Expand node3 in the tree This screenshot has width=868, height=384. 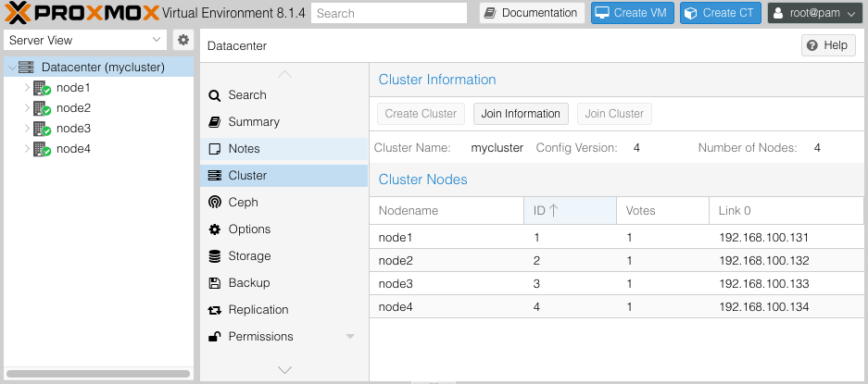pyautogui.click(x=27, y=129)
